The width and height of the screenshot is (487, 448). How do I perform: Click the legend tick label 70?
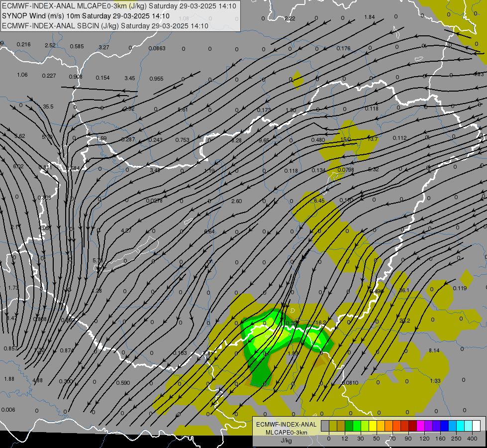pyautogui.click(x=392, y=439)
